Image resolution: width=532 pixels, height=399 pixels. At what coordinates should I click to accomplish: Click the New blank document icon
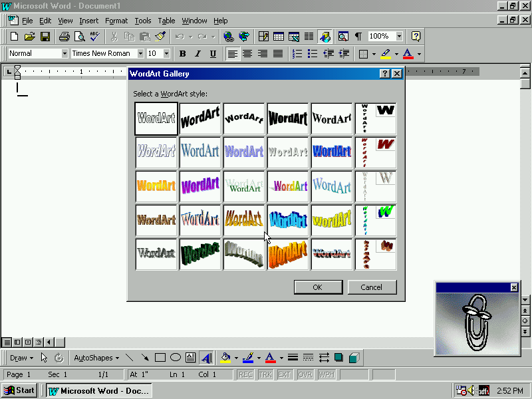pyautogui.click(x=14, y=37)
